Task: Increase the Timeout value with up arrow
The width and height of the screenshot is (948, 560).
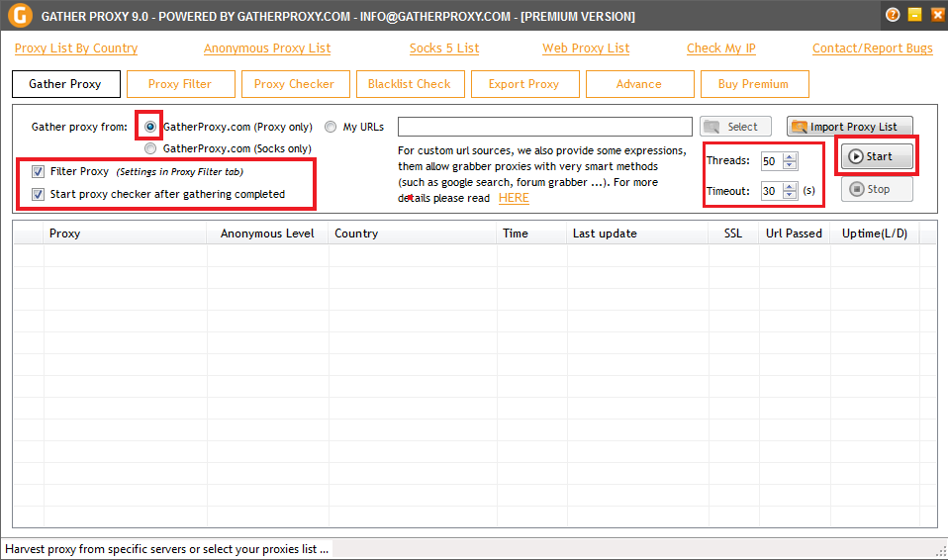Action: pos(790,187)
